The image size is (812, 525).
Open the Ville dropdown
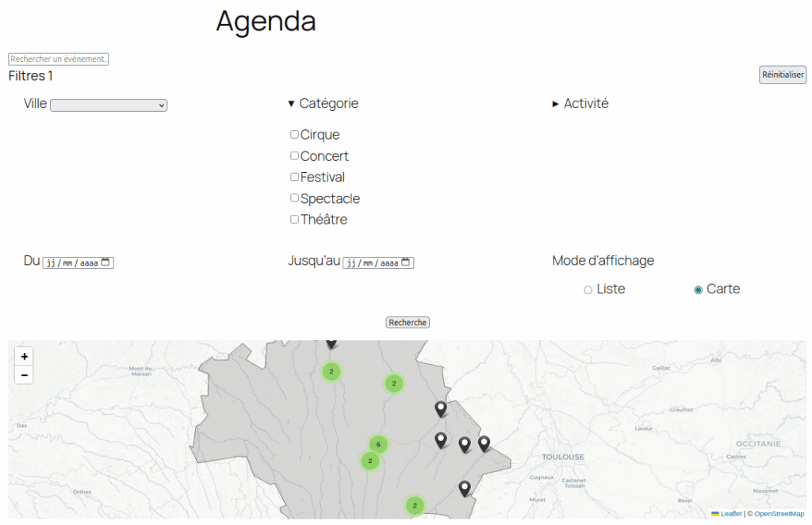pos(109,105)
